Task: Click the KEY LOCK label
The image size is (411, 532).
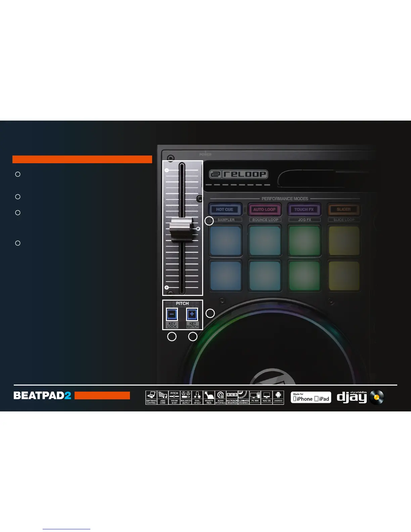Action: coord(172,325)
